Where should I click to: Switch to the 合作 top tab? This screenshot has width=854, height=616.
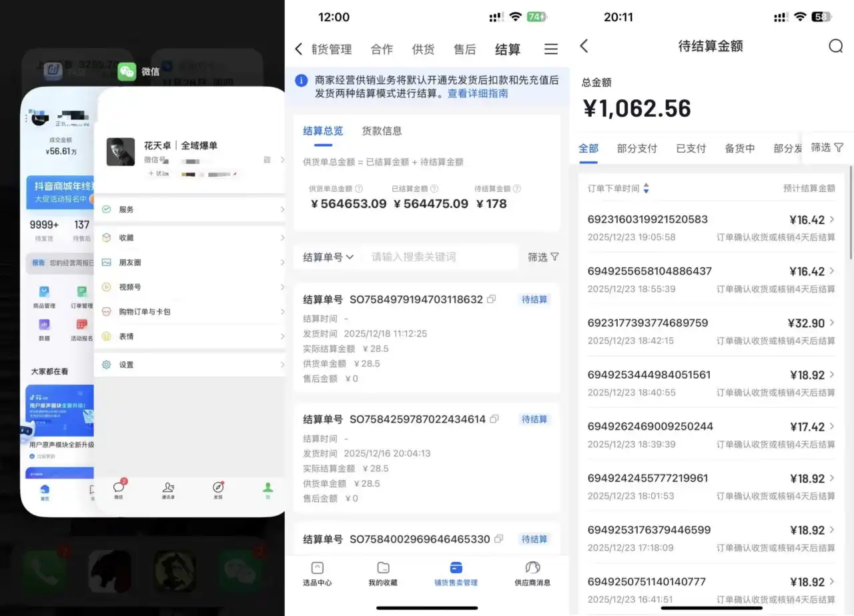382,49
